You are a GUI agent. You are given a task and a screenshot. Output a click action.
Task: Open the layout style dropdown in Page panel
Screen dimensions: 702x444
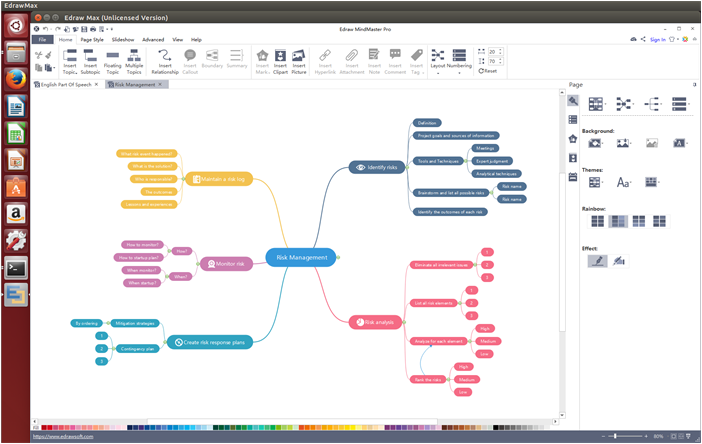coord(597,104)
